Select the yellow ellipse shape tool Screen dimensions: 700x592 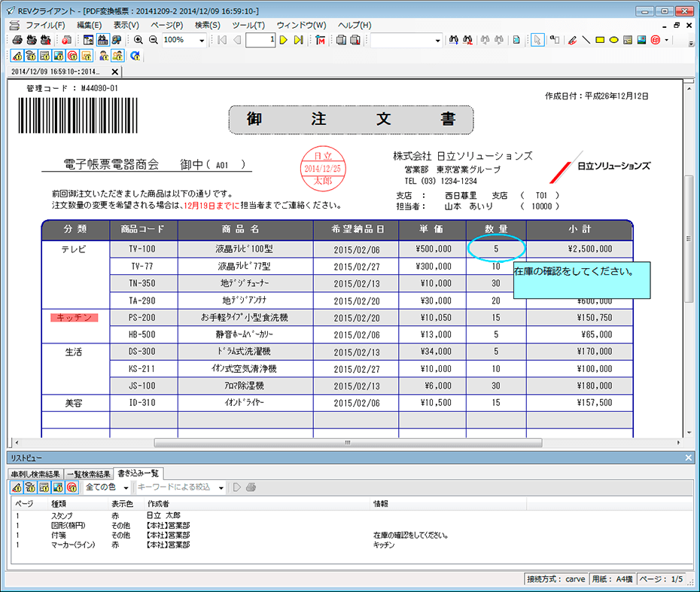point(613,40)
